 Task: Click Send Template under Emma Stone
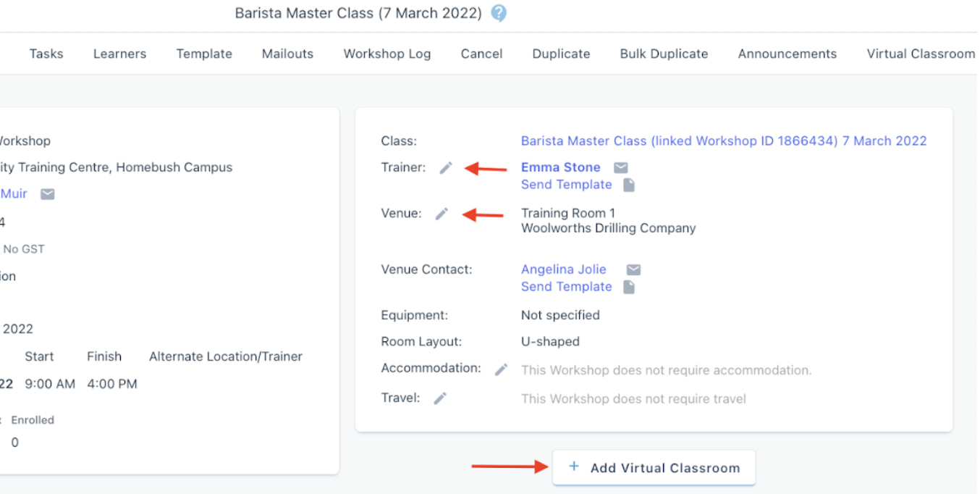pos(567,185)
